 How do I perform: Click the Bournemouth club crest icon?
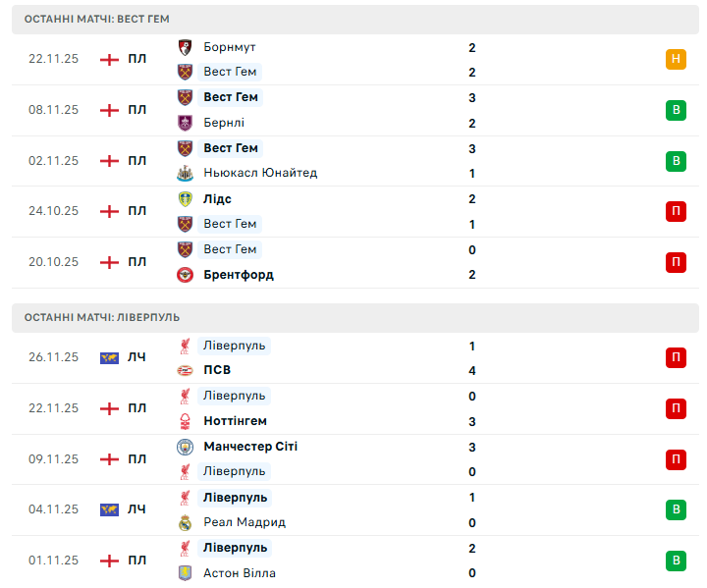[185, 47]
